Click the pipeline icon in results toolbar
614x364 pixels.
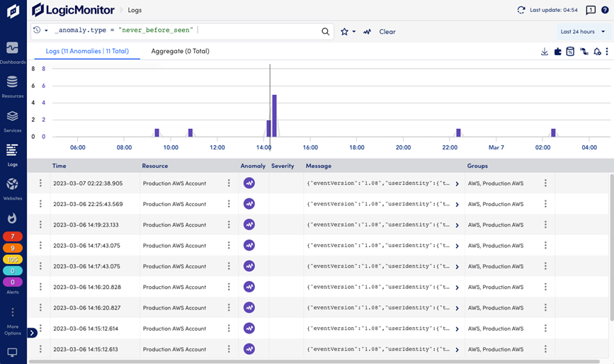584,52
